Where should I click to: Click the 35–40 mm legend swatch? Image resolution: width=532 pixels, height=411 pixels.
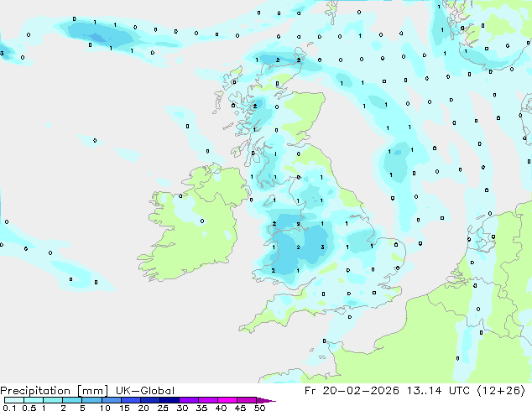pyautogui.click(x=208, y=400)
